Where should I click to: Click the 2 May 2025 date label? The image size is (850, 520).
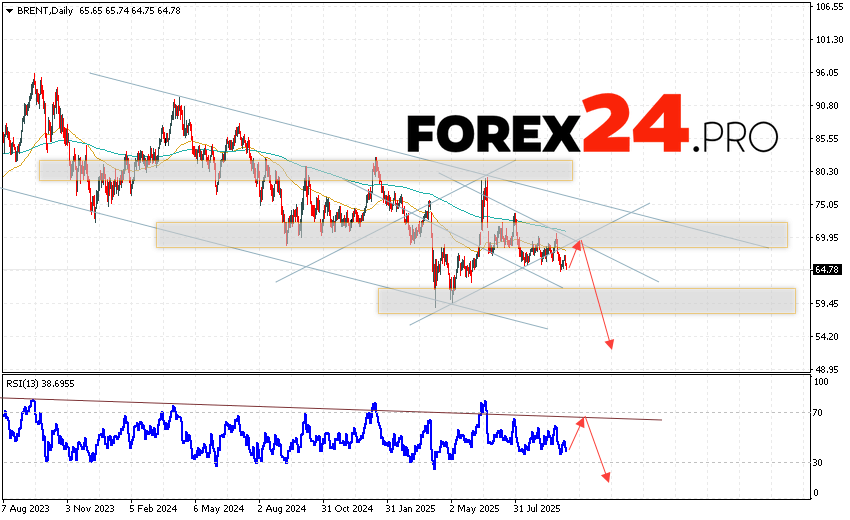[476, 507]
